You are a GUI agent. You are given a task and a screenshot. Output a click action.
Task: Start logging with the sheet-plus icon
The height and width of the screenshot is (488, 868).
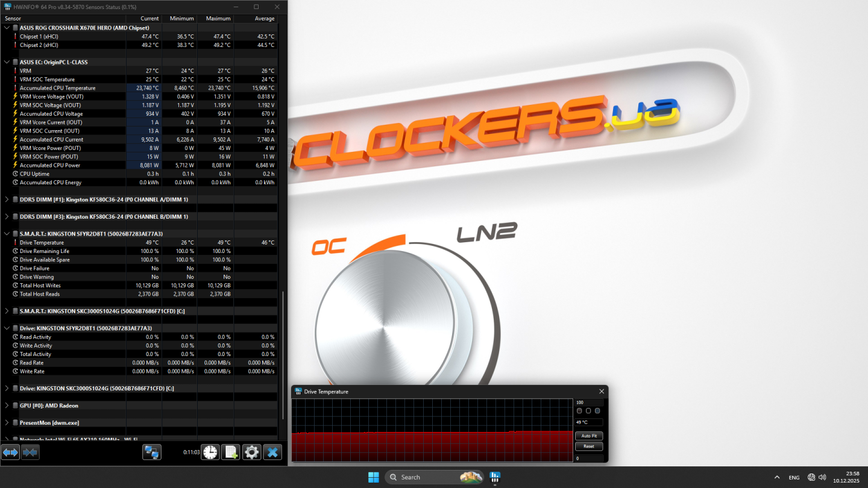pyautogui.click(x=231, y=452)
